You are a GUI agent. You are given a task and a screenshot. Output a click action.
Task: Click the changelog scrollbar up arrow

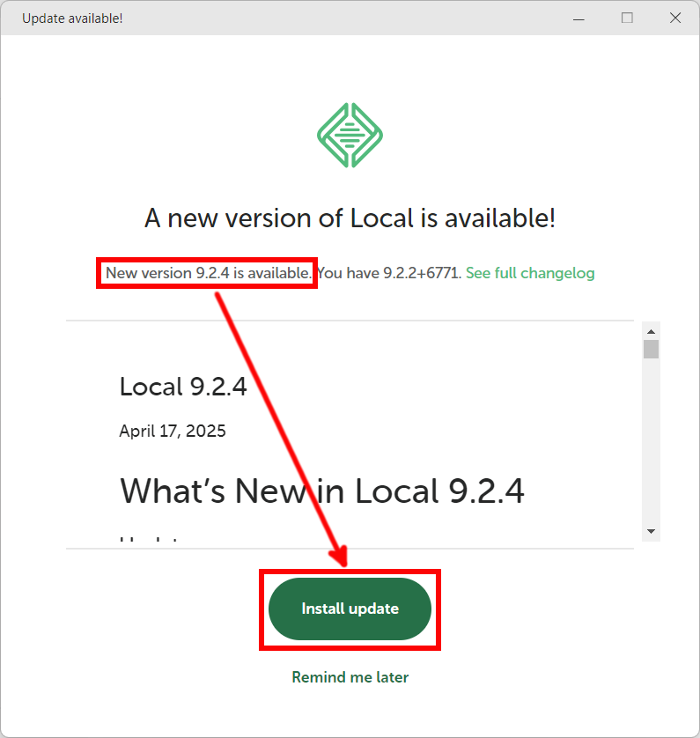click(651, 331)
